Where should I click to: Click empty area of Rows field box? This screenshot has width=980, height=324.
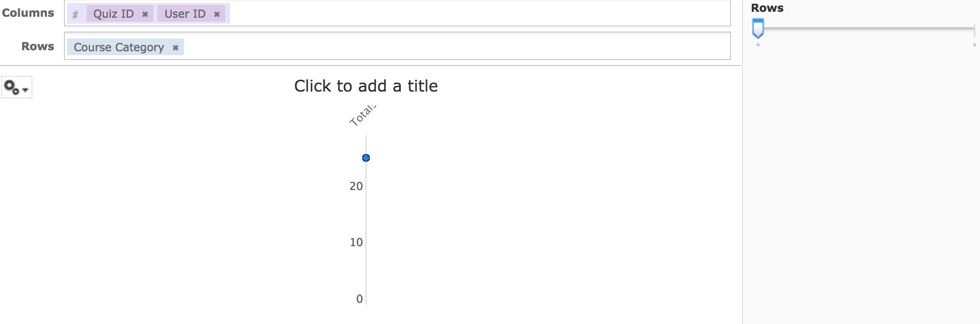point(443,47)
